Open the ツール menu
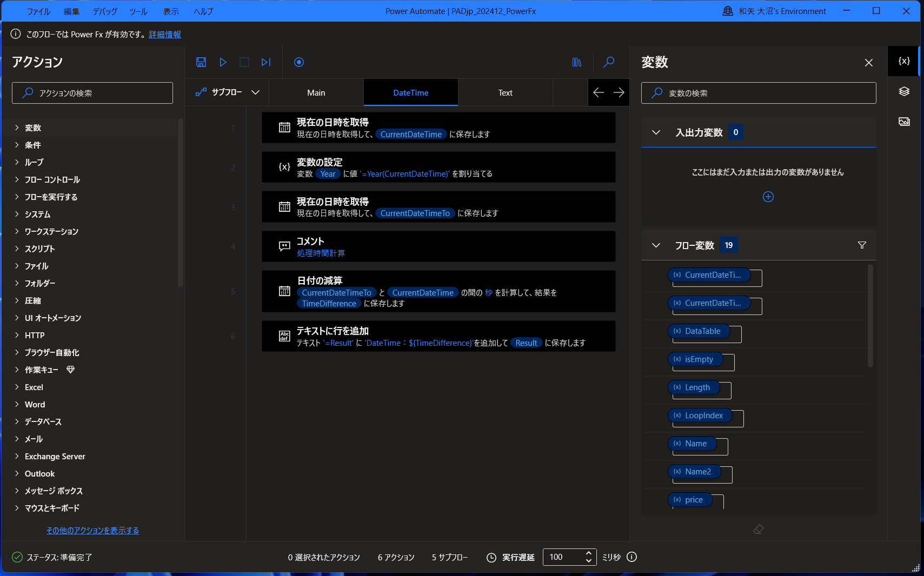 (138, 11)
